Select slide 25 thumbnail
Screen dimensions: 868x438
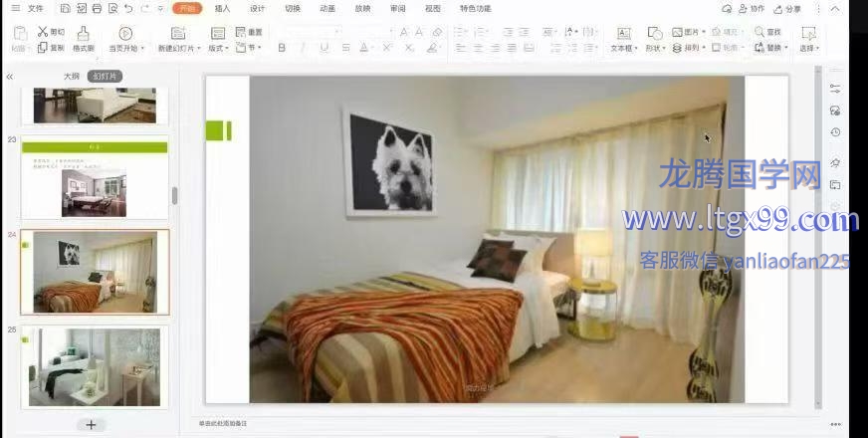tap(95, 366)
